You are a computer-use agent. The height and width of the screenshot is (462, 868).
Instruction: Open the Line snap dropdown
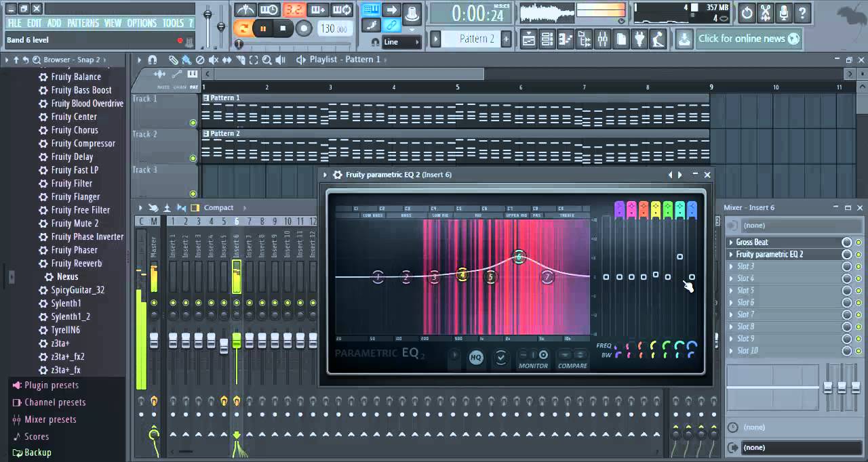(x=401, y=42)
